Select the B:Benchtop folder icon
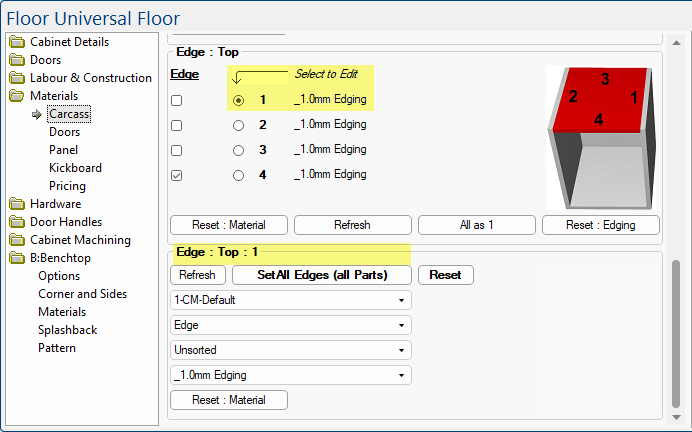This screenshot has width=692, height=432. [x=17, y=258]
